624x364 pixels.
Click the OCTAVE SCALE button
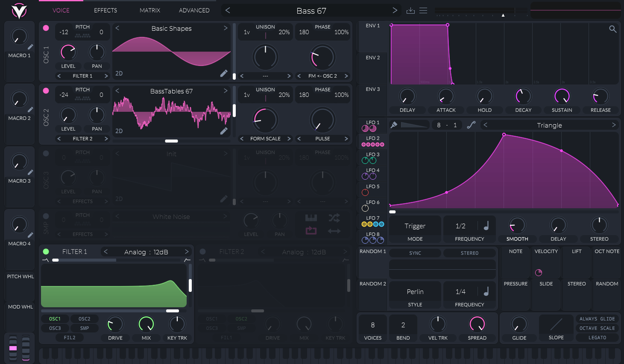[x=597, y=328]
